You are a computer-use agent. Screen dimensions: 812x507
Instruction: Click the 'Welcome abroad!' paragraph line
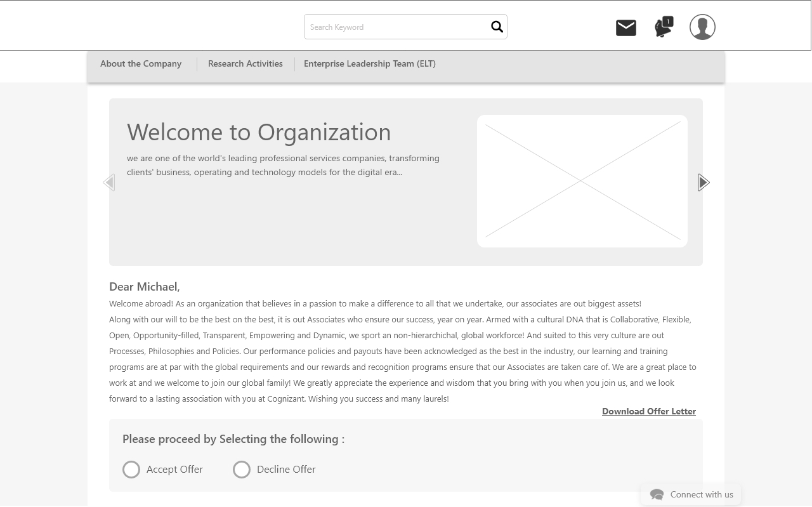click(x=375, y=304)
